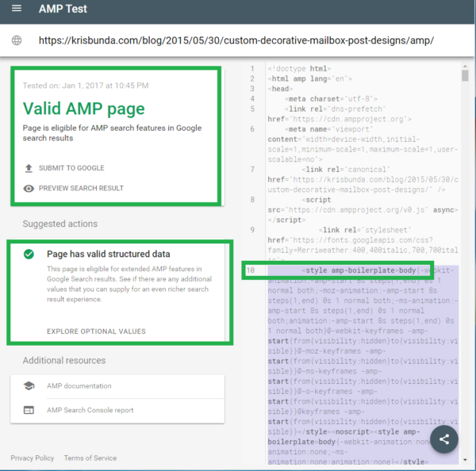The height and width of the screenshot is (471, 476).
Task: Click the graduation cap AMP documentation icon
Action: tap(29, 385)
